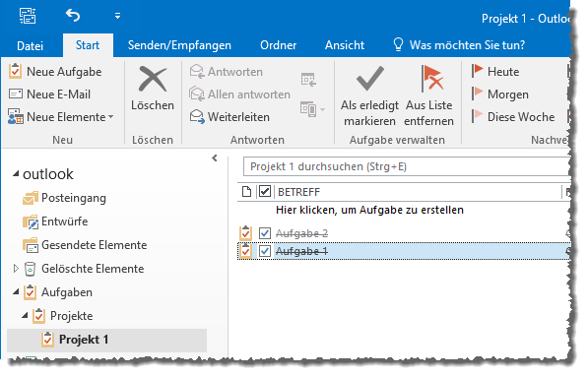Flag the task for Morgen
This screenshot has height=378, width=588.
pos(499,94)
